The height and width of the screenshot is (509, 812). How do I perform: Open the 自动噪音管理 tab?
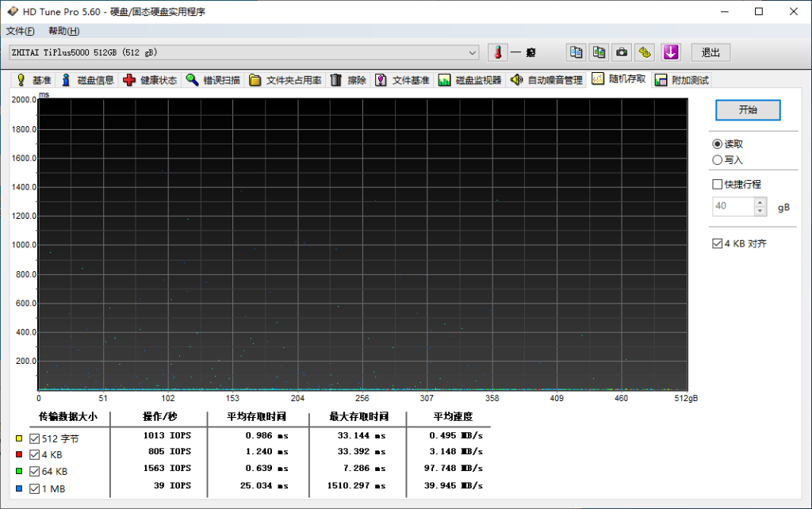click(x=546, y=80)
